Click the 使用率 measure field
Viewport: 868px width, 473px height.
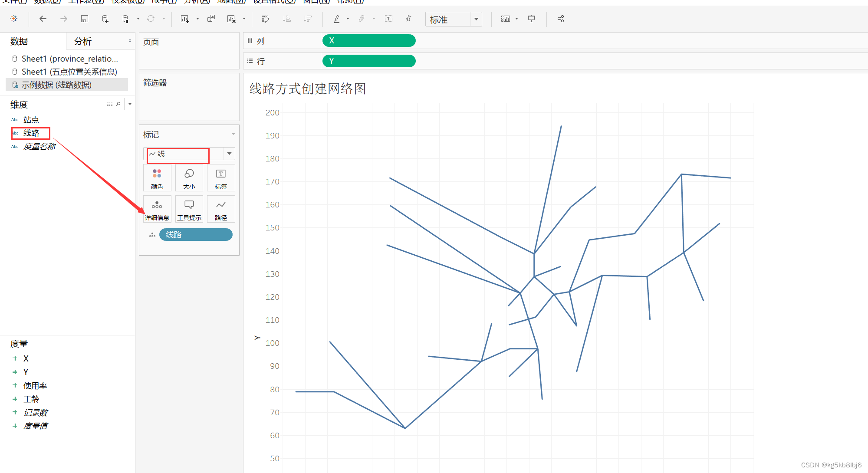point(35,385)
